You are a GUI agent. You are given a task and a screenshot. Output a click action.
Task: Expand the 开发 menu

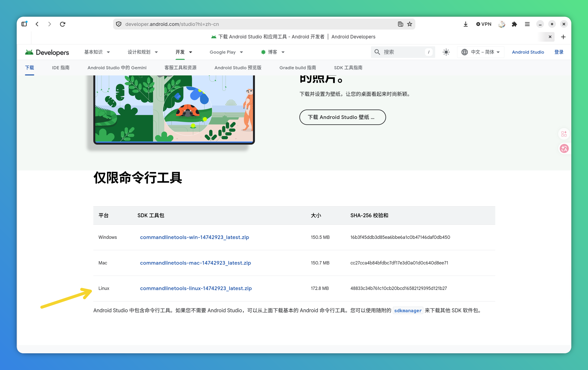[x=184, y=52]
